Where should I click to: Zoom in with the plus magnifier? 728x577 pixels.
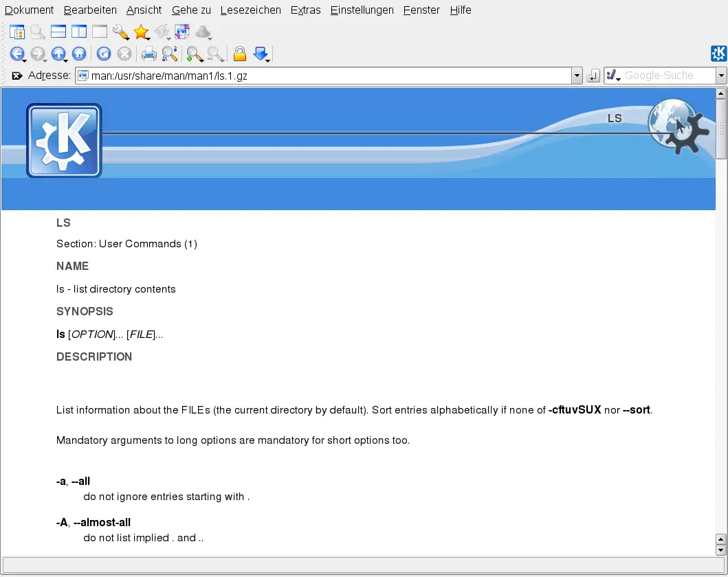point(195,54)
